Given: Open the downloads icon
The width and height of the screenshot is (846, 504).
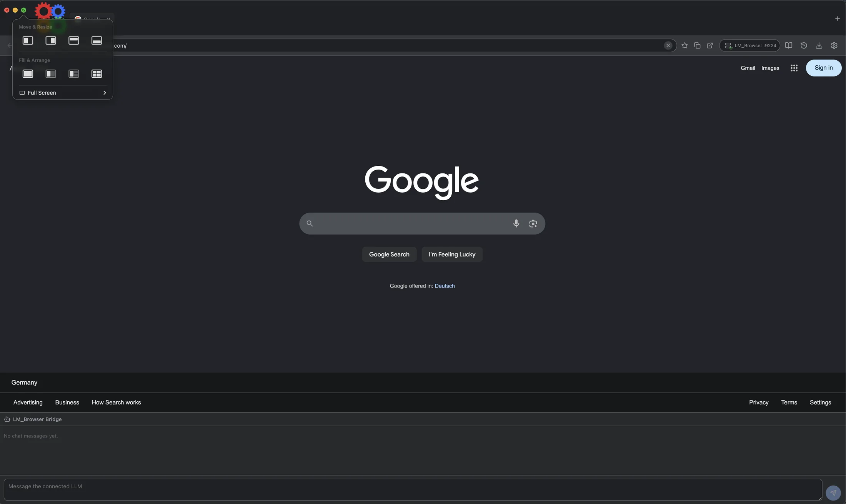Looking at the screenshot, I should tap(819, 45).
